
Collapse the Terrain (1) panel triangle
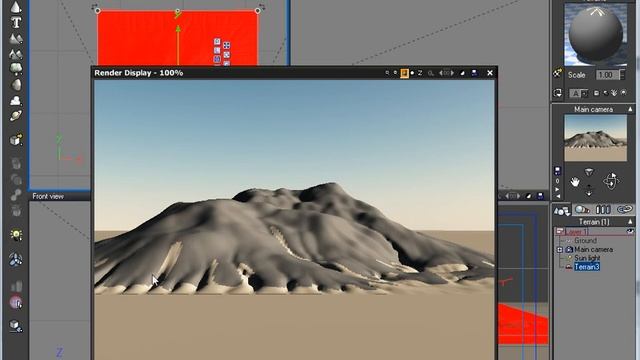pyautogui.click(x=630, y=222)
